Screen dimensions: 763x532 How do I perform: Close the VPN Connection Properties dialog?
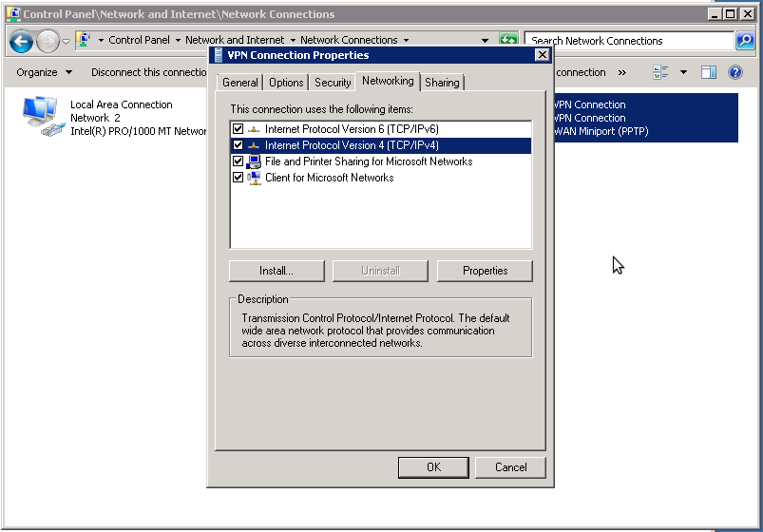pos(542,55)
